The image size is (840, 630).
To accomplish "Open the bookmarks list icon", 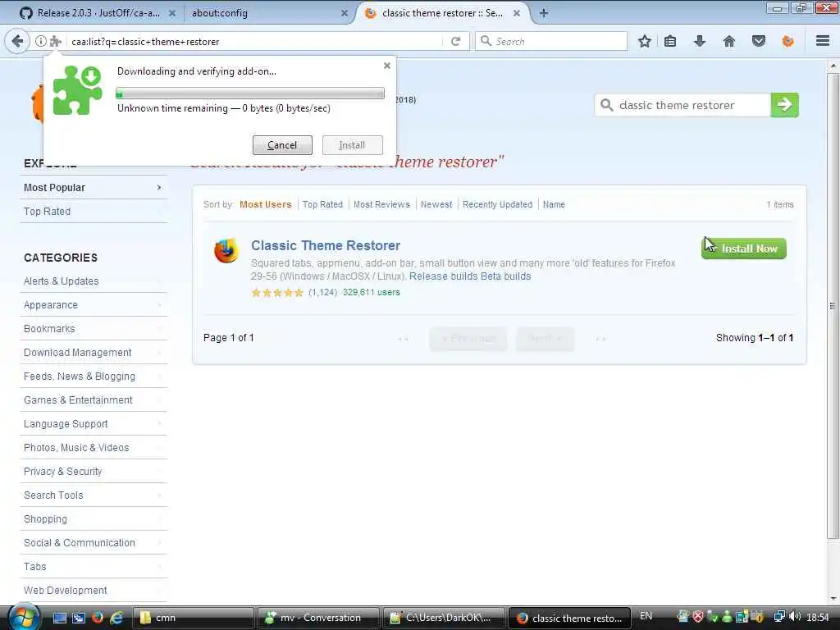I will (670, 41).
